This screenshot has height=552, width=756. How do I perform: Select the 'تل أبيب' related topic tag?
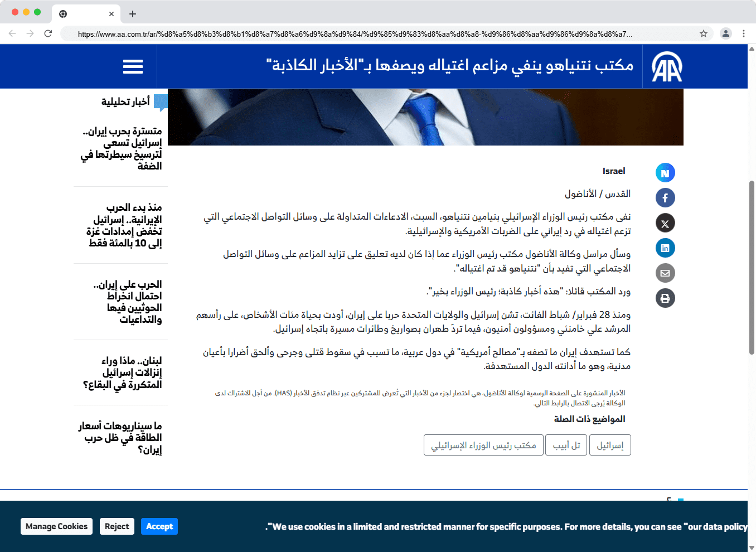(x=566, y=445)
